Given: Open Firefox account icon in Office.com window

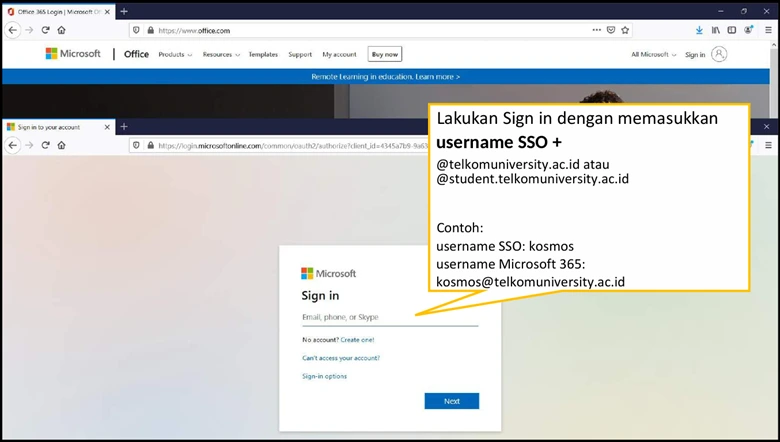Looking at the screenshot, I should [x=748, y=30].
